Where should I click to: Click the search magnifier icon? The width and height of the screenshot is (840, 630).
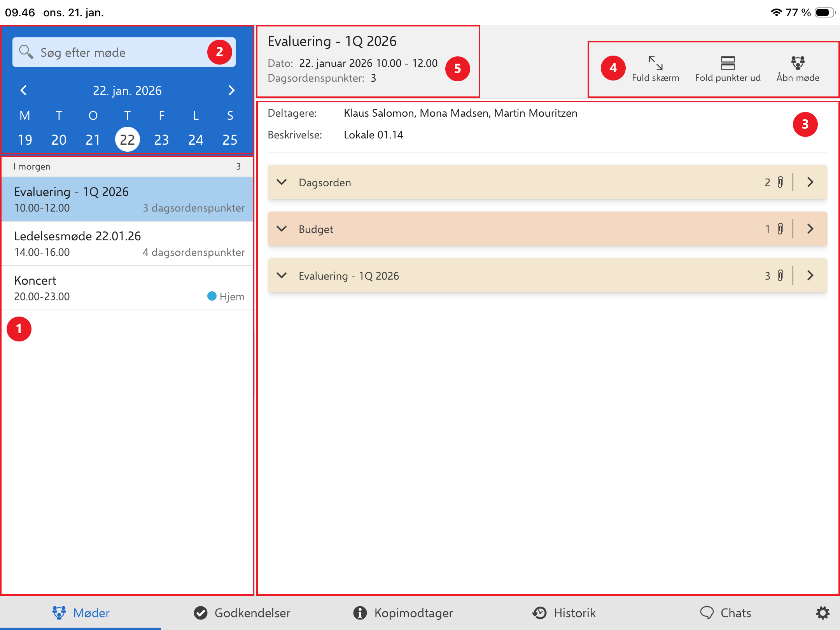(26, 52)
